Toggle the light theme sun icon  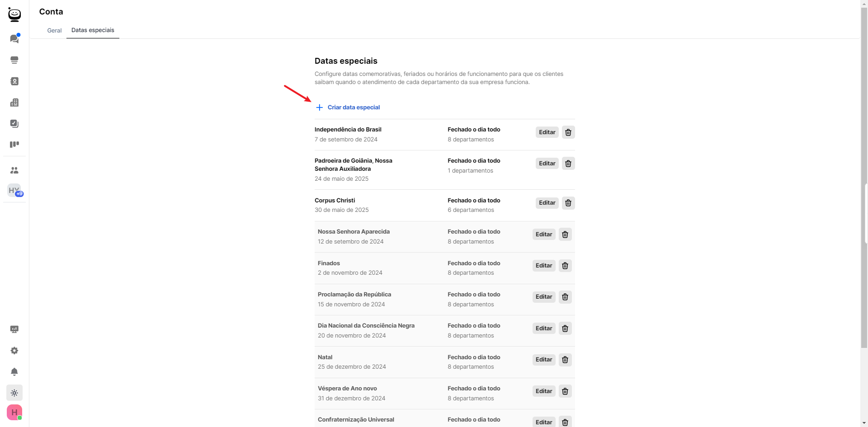14,393
